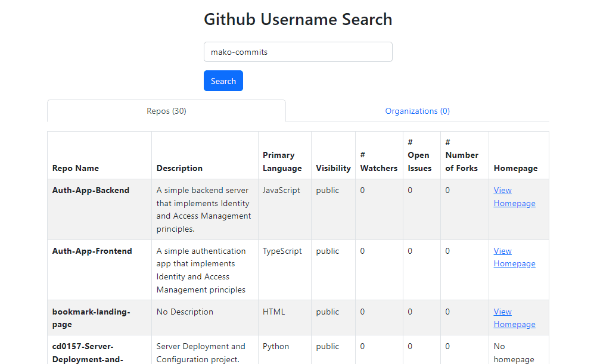This screenshot has width=597, height=364.
Task: Select the Auth-App-Backend repo name
Action: click(x=91, y=191)
